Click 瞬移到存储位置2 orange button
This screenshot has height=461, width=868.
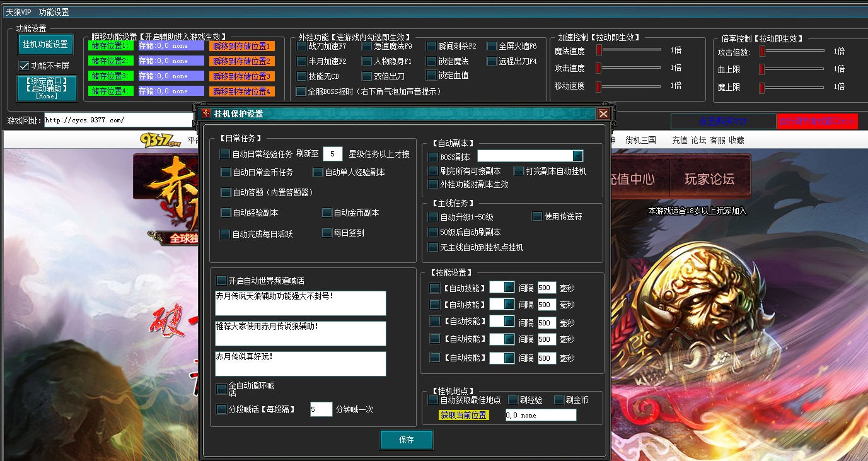click(242, 61)
